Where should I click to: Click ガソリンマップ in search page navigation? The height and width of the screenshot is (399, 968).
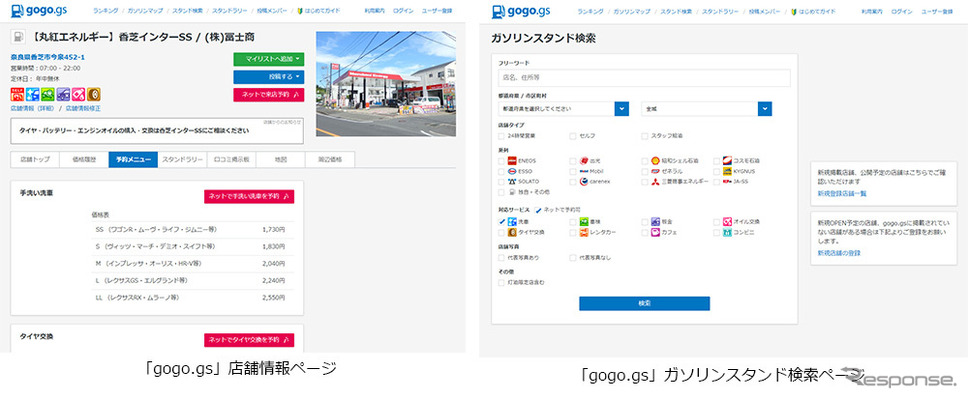pyautogui.click(x=633, y=11)
